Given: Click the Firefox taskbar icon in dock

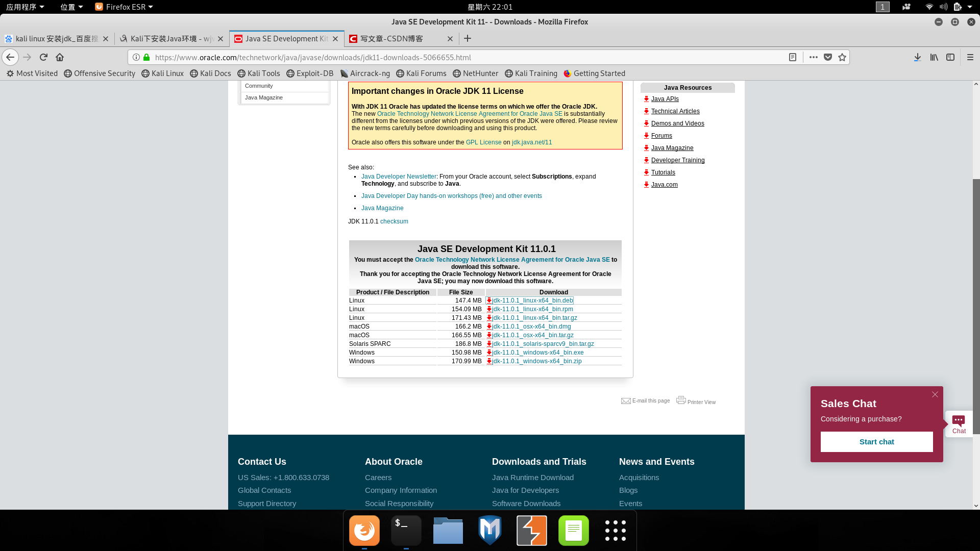Looking at the screenshot, I should tap(363, 531).
